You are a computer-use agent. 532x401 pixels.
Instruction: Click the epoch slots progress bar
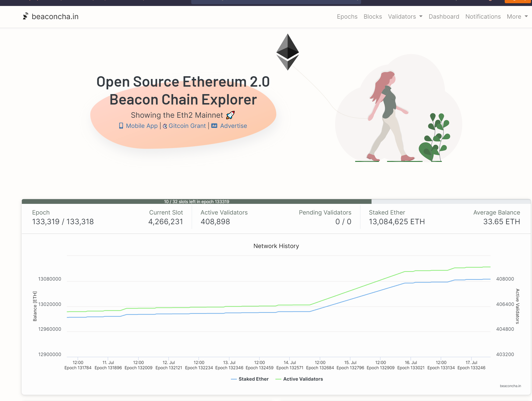196,202
